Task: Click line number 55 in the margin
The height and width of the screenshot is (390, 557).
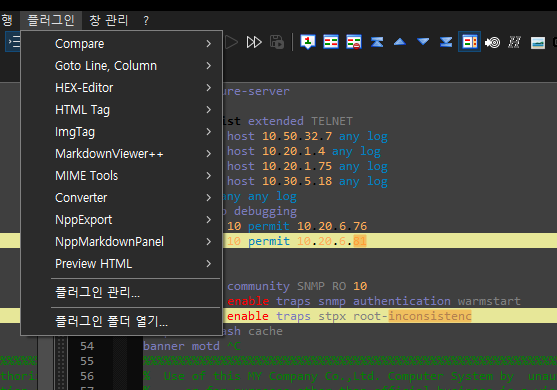Action: pyautogui.click(x=87, y=361)
